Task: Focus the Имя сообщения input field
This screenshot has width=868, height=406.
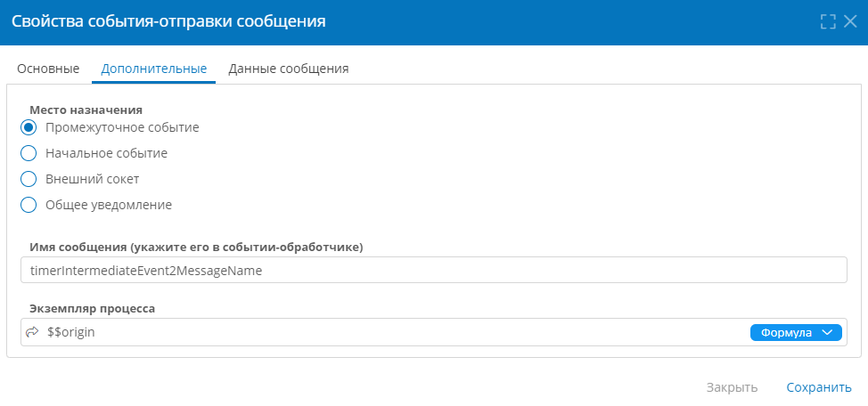Action: click(434, 270)
